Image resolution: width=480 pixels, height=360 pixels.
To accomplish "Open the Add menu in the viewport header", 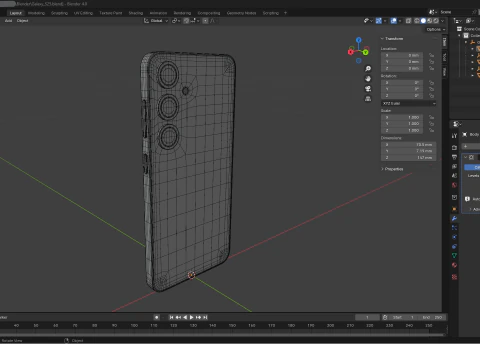I will pyautogui.click(x=8, y=21).
